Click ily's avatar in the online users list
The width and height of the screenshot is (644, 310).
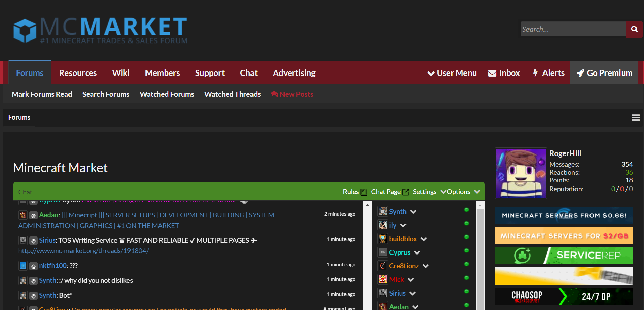(383, 225)
